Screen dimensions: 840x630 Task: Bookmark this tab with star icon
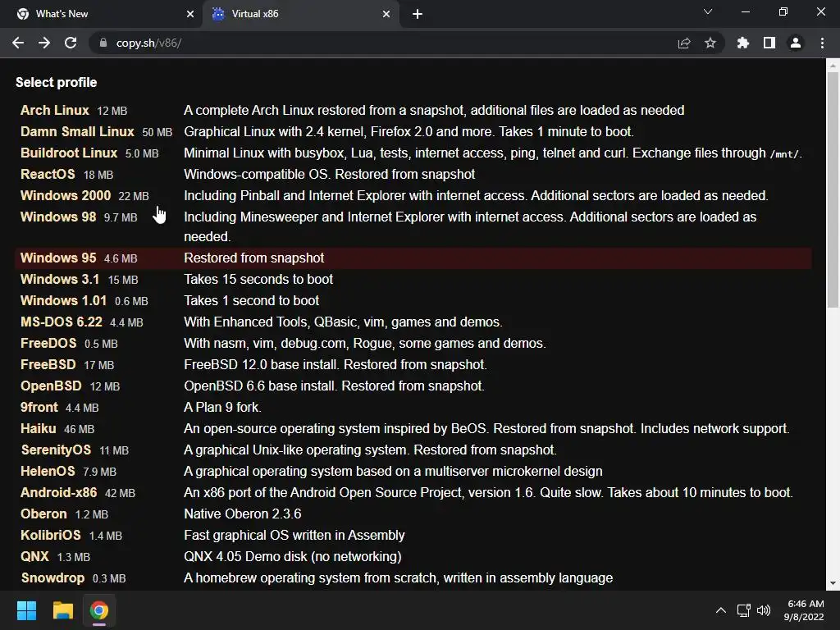pyautogui.click(x=710, y=43)
